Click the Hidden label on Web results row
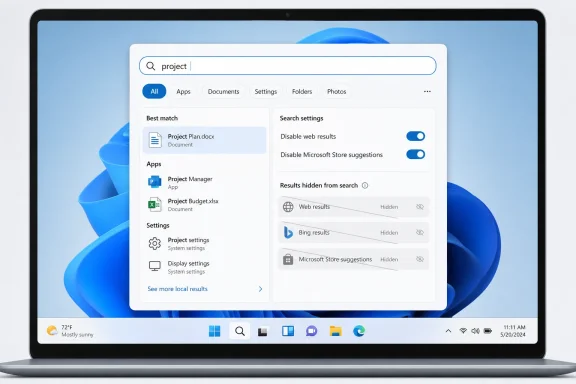 coord(389,207)
